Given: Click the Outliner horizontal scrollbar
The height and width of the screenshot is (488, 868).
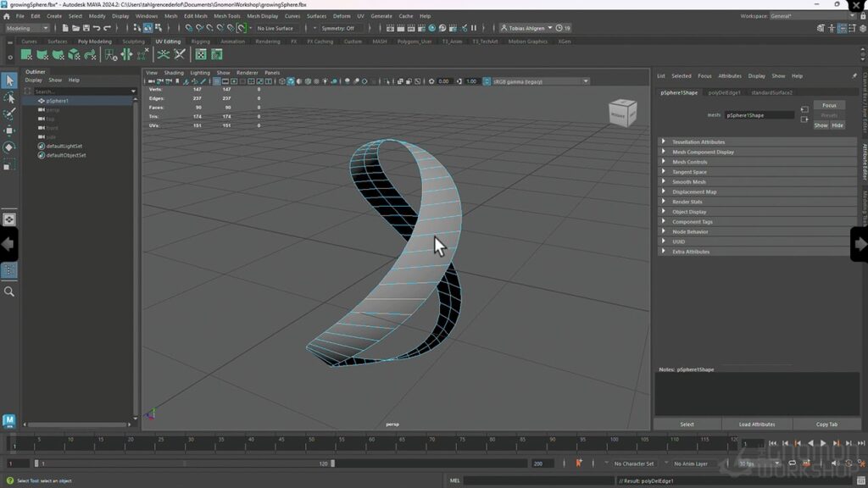Looking at the screenshot, I should 77,424.
